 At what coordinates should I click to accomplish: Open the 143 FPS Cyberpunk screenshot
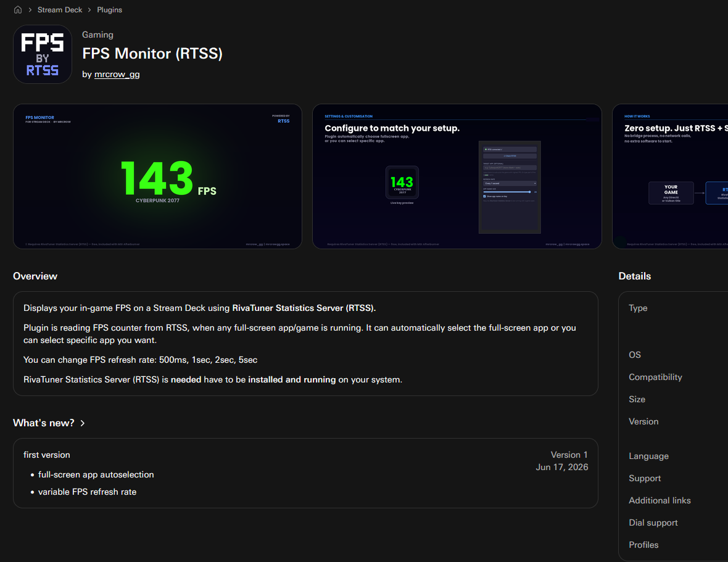point(157,176)
